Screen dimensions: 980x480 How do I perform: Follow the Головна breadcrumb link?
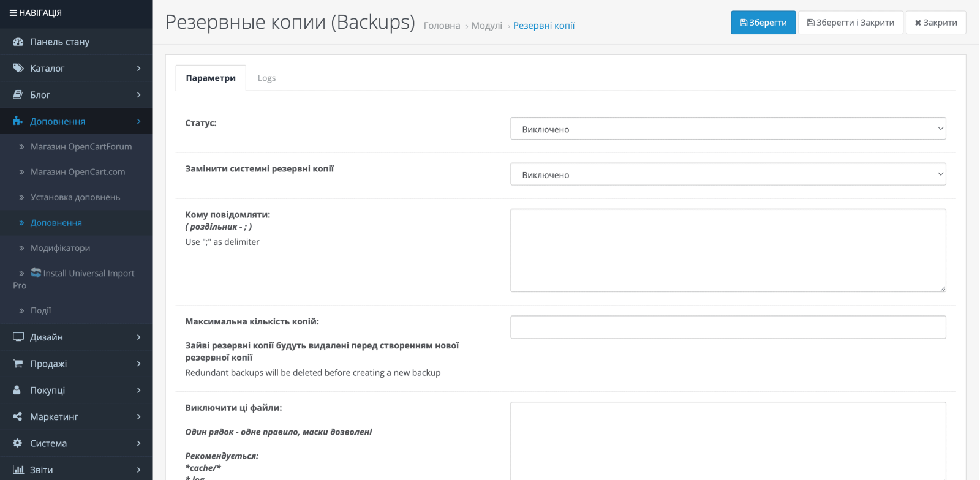442,26
